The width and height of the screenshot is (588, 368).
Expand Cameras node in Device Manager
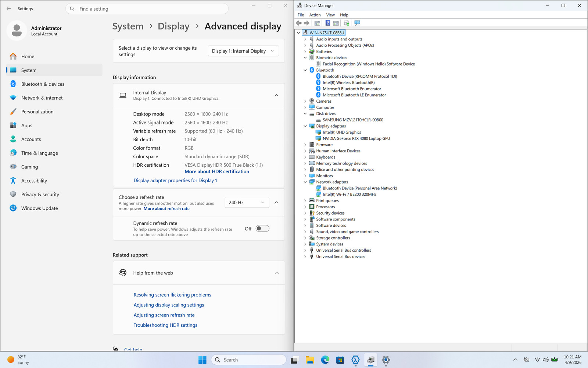pyautogui.click(x=305, y=101)
